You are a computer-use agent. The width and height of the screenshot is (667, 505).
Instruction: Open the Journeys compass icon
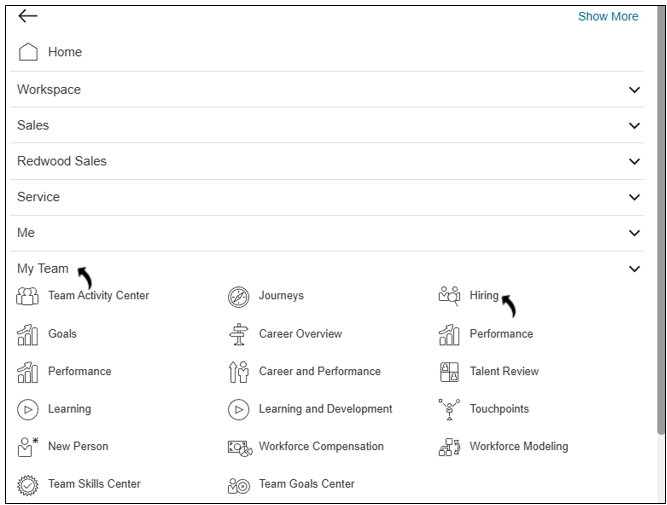(238, 296)
